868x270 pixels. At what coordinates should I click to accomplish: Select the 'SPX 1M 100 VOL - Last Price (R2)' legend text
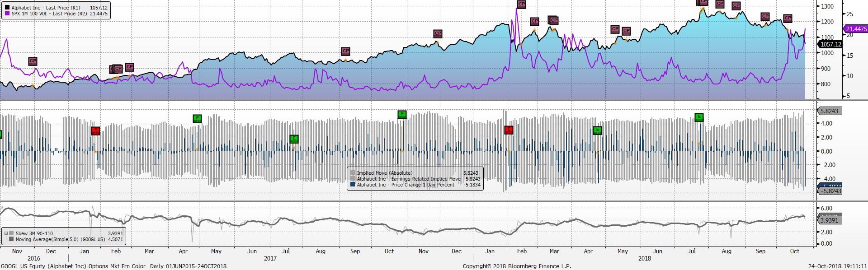coord(49,14)
